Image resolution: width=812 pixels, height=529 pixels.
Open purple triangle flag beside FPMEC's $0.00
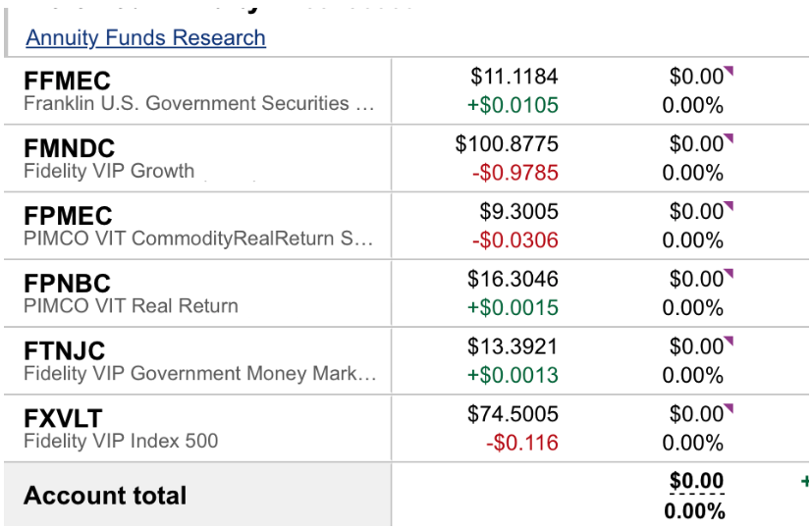click(x=730, y=206)
